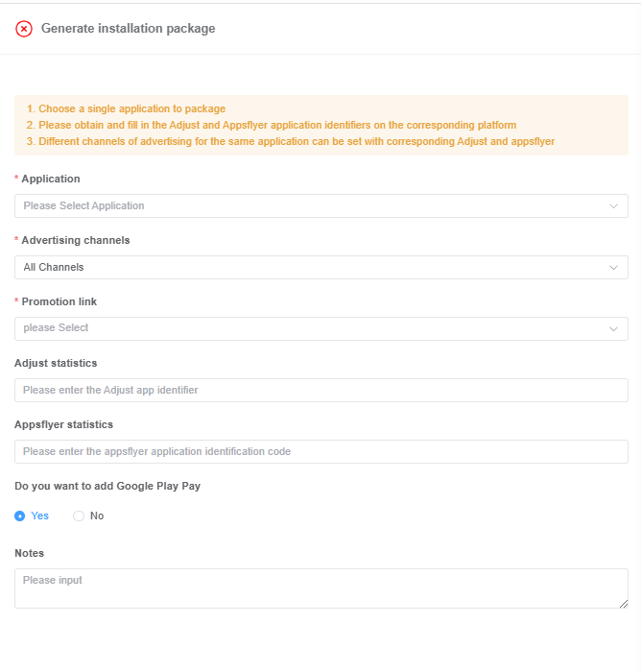Click the Appsflyer statistics label

63,424
